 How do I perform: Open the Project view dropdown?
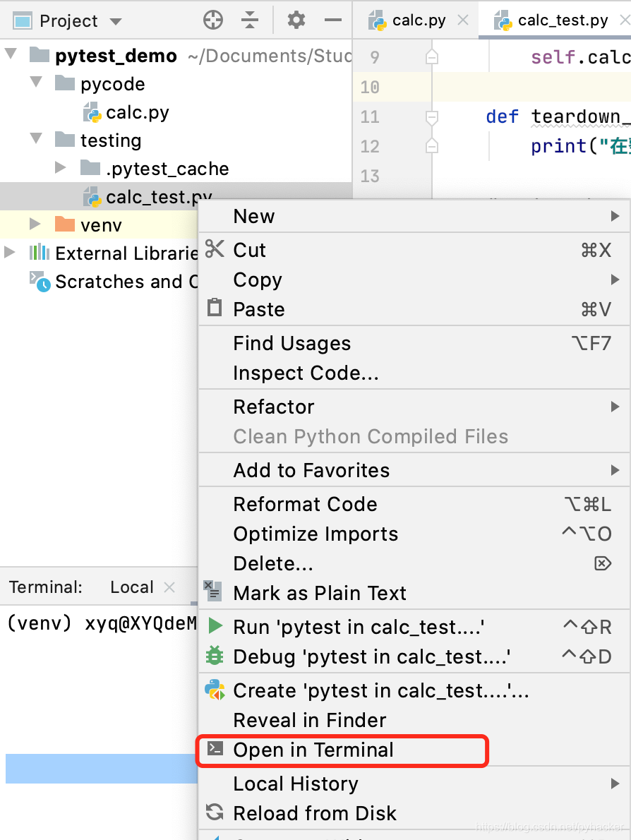coord(116,22)
